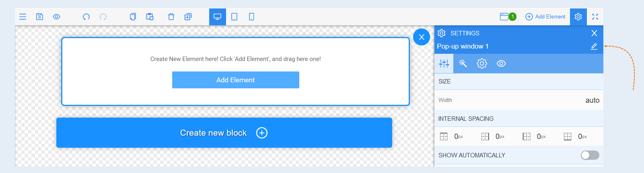Open the hamburger menu in toolbar
This screenshot has height=173, width=644.
tap(23, 17)
